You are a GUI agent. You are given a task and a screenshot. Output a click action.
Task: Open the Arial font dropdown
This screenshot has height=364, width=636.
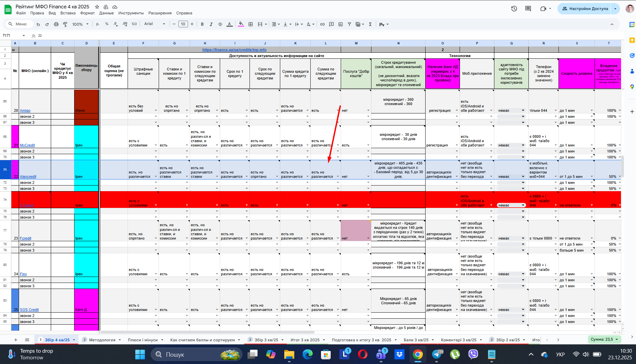(155, 24)
